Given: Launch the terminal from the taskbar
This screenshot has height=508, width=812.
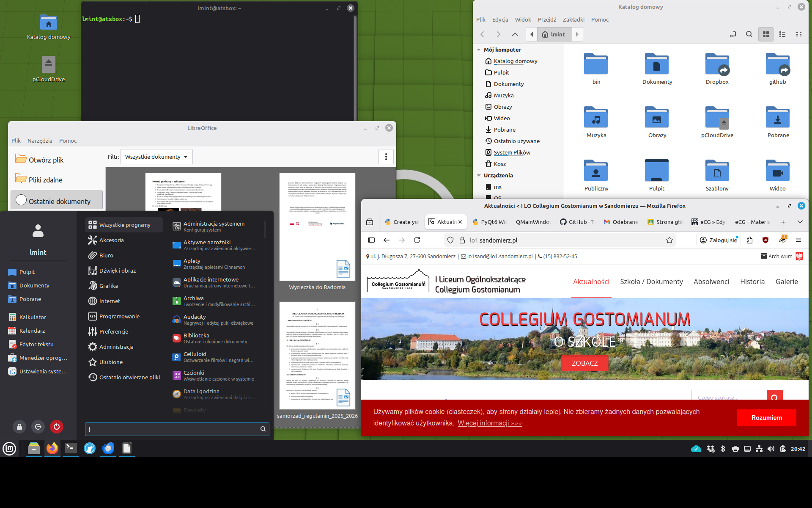Looking at the screenshot, I should tap(71, 449).
